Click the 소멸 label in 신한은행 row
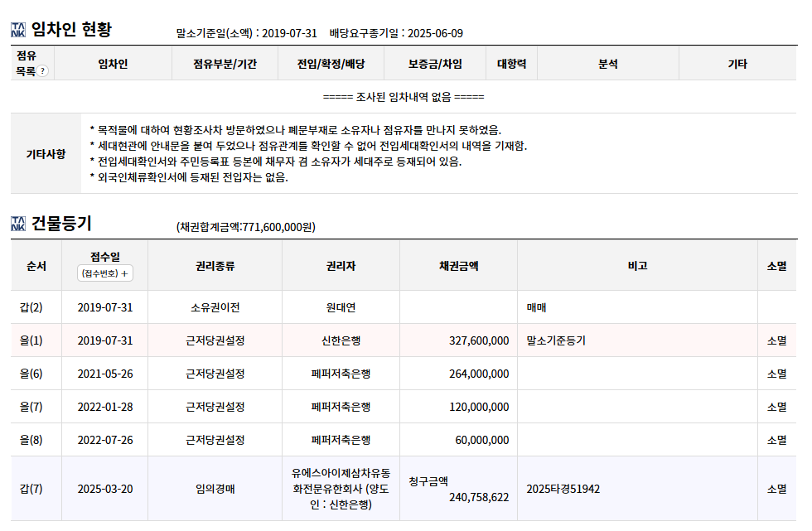 point(776,340)
